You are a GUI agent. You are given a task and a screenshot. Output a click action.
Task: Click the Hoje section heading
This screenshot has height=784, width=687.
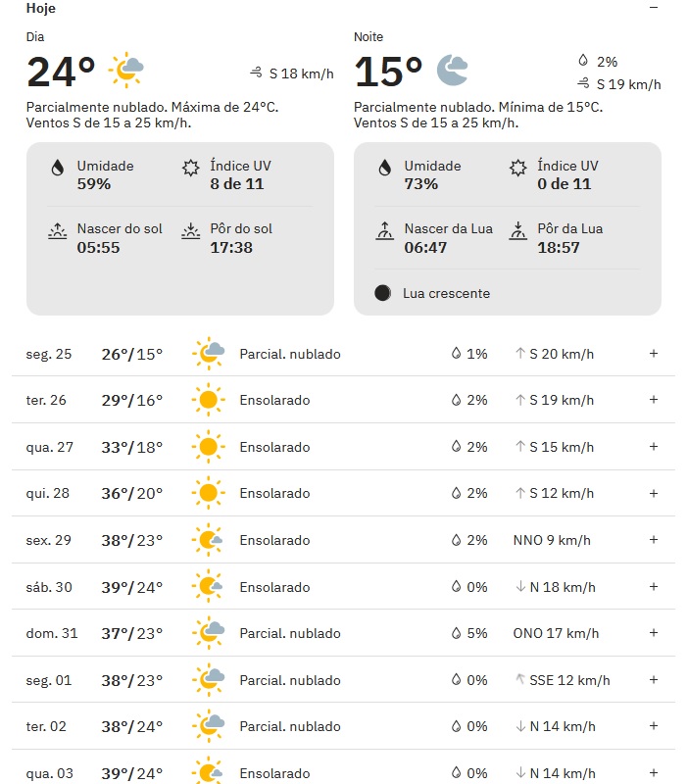40,8
